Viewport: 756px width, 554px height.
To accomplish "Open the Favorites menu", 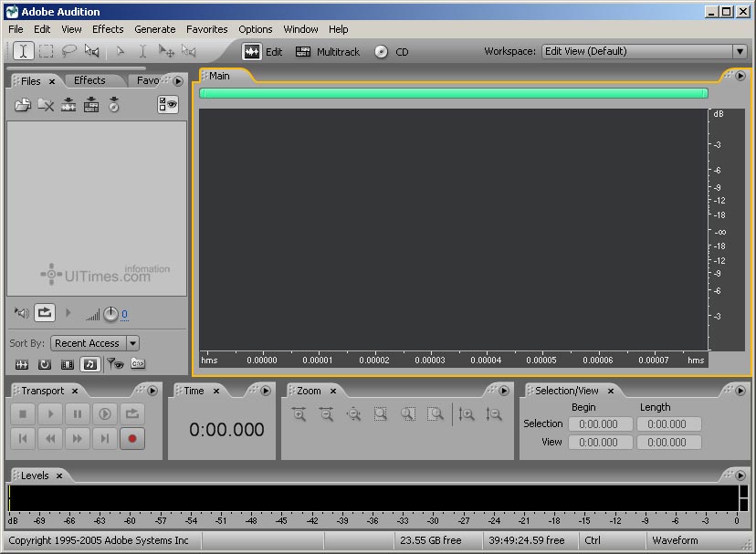I will (x=207, y=29).
